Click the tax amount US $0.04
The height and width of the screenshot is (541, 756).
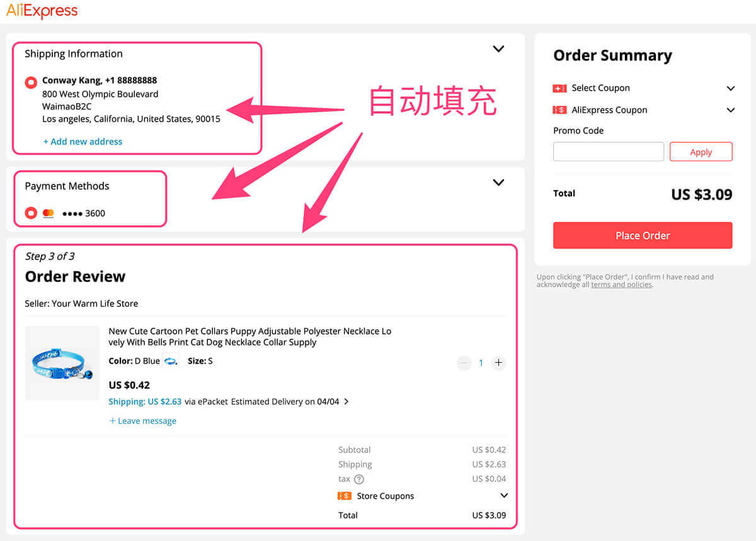[489, 479]
